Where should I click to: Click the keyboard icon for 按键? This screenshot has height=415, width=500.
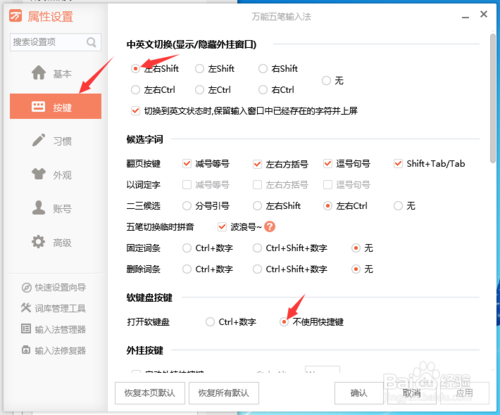click(x=38, y=106)
